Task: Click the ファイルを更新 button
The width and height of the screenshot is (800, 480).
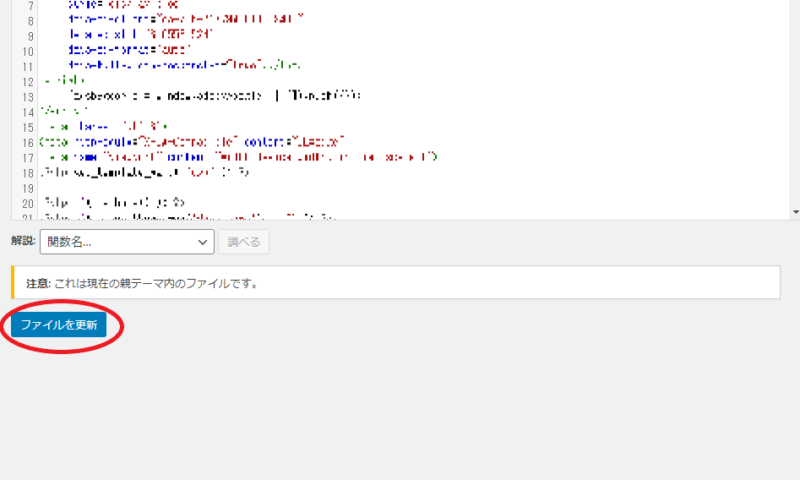Action: [x=59, y=325]
